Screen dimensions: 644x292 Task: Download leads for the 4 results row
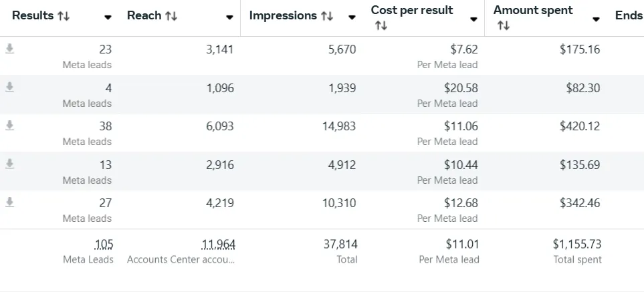tap(9, 87)
